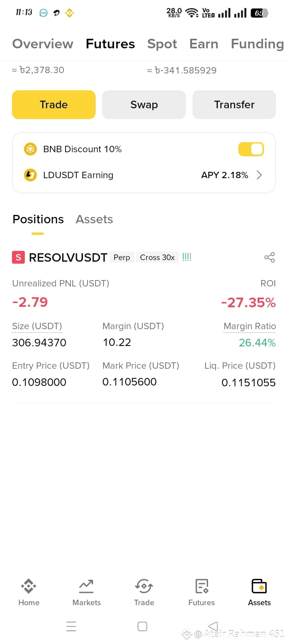Tap the Assets wallet icon
288x644 pixels.
point(259,586)
